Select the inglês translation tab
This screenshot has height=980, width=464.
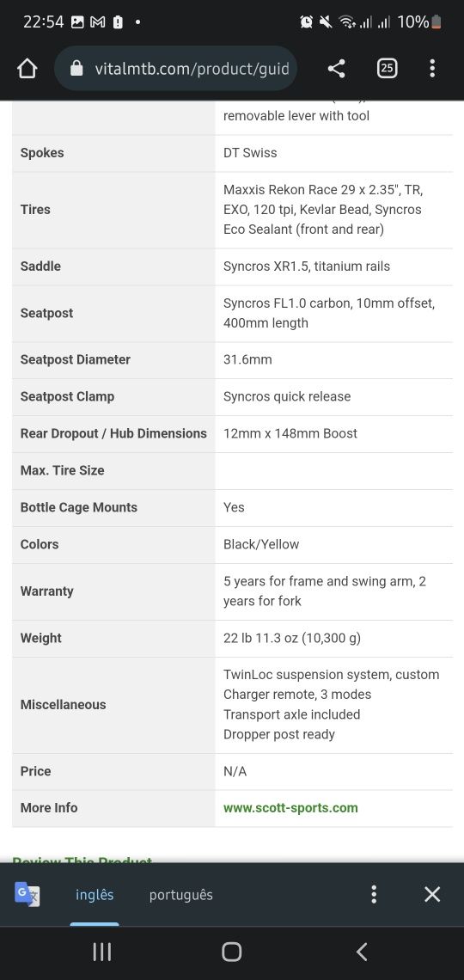(95, 894)
